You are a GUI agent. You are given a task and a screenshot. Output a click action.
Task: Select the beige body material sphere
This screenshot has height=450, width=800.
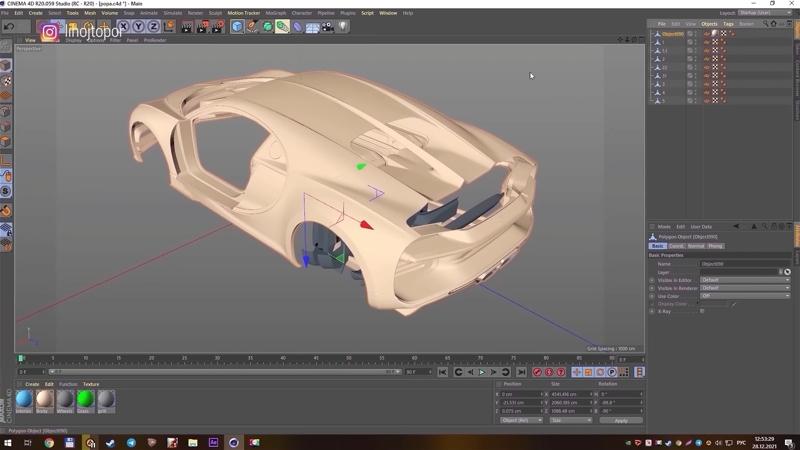(x=44, y=398)
